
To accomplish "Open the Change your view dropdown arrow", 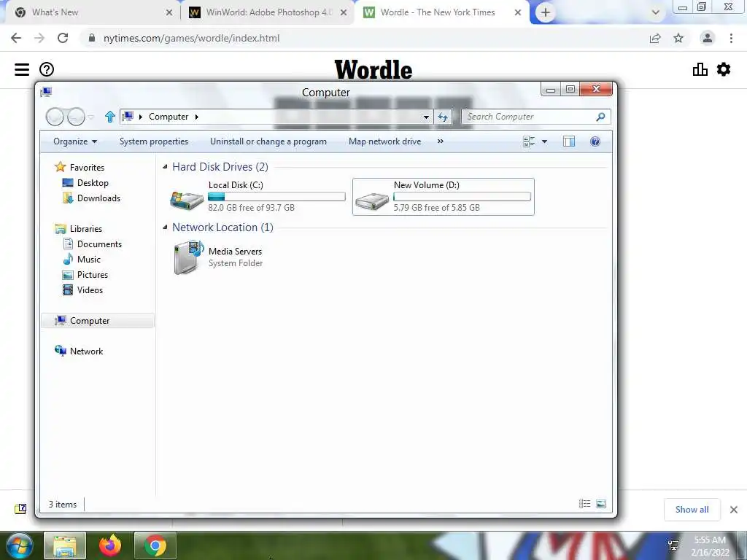I will tap(544, 141).
